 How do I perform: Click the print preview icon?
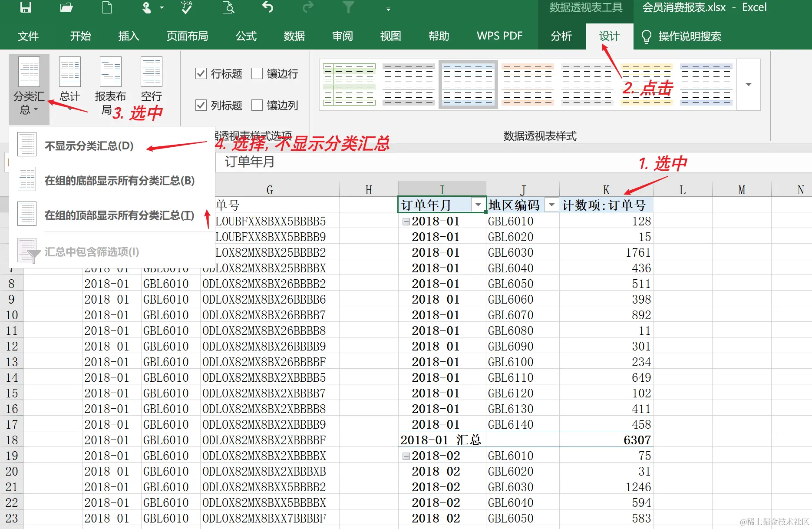pyautogui.click(x=228, y=7)
